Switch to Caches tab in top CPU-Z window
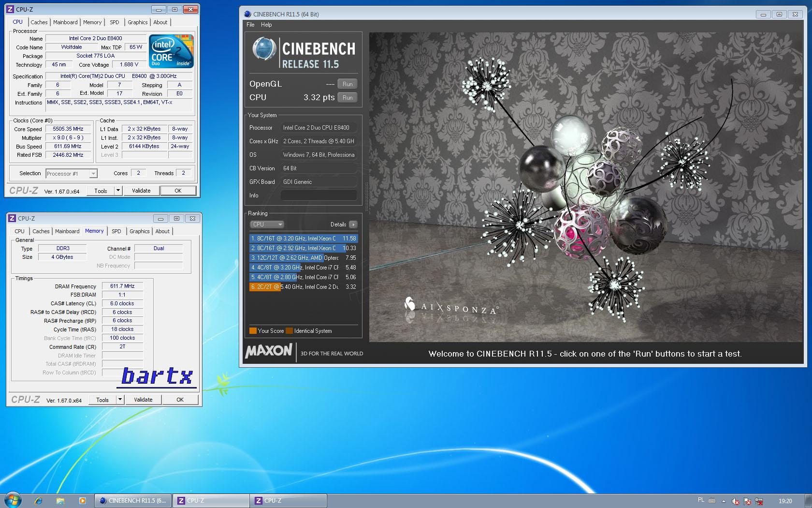812x508 pixels. (x=39, y=22)
